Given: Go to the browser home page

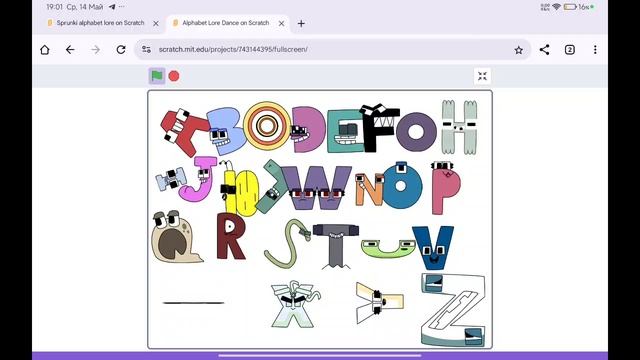Looking at the screenshot, I should tap(45, 50).
